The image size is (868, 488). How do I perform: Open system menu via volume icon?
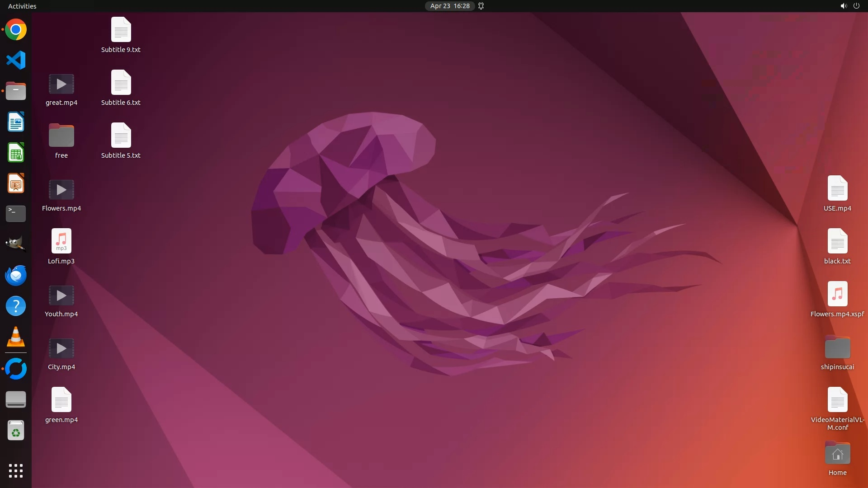[x=843, y=6]
